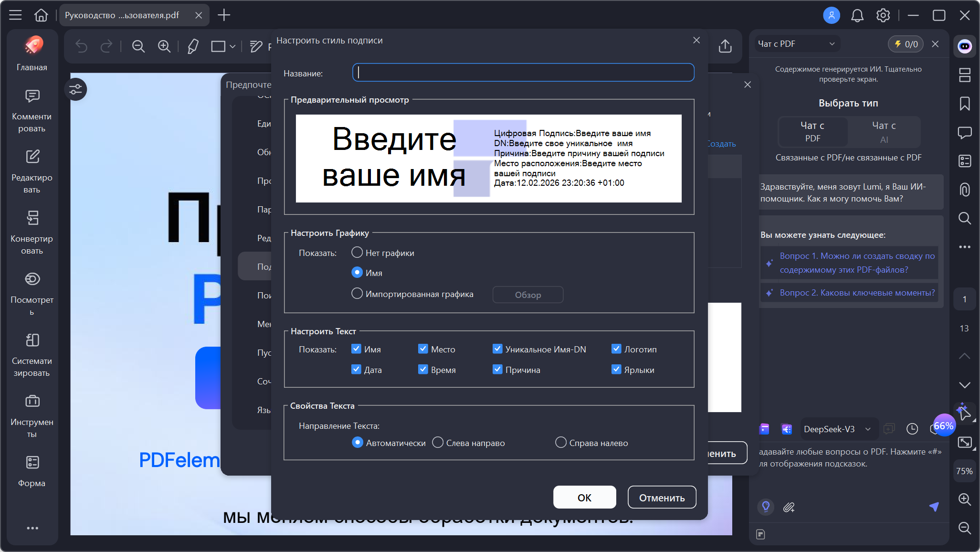Select the highlighter pen tool

pyautogui.click(x=193, y=46)
